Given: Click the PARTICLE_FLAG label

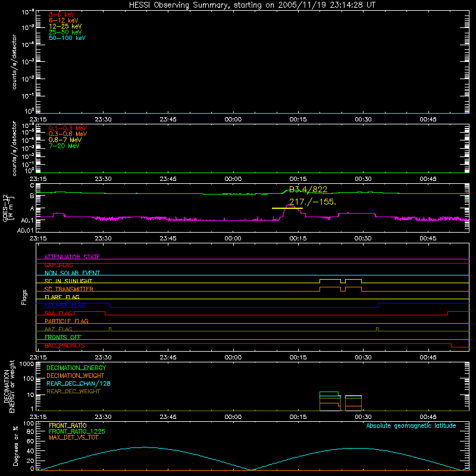Looking at the screenshot, I should [67, 321].
